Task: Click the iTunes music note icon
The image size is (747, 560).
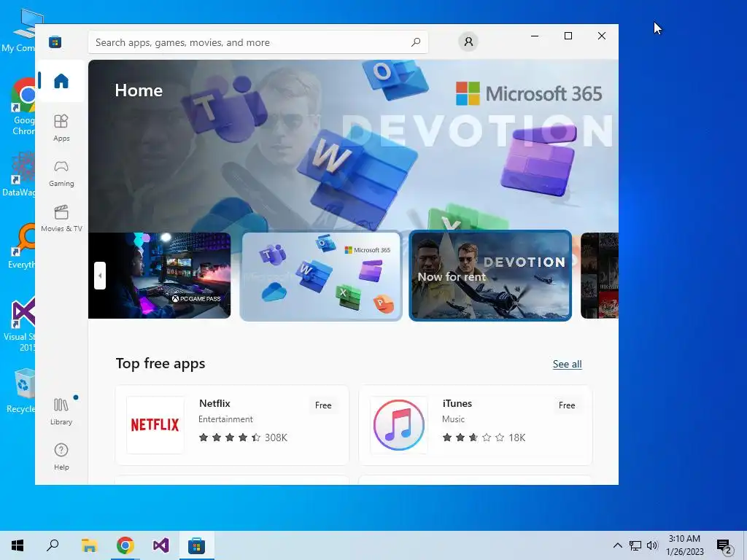Action: [399, 425]
